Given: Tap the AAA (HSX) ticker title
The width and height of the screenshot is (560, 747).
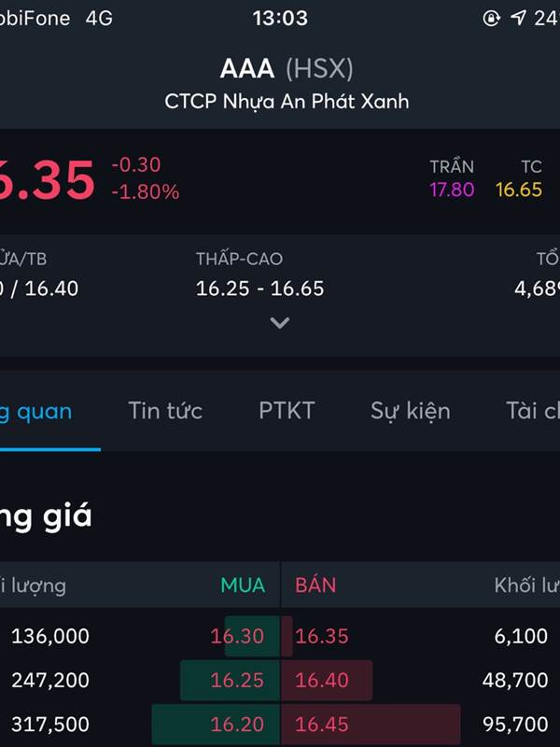Looking at the screenshot, I should tap(287, 68).
